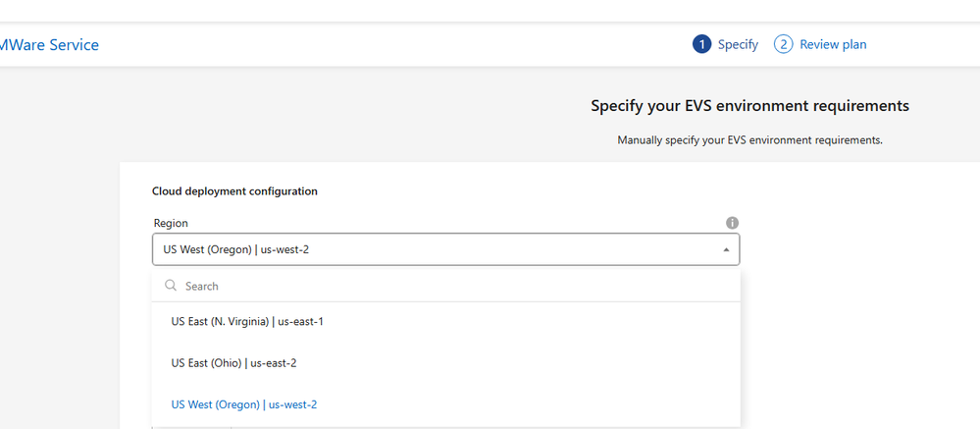
Task: Click the Region field label
Action: coord(171,223)
